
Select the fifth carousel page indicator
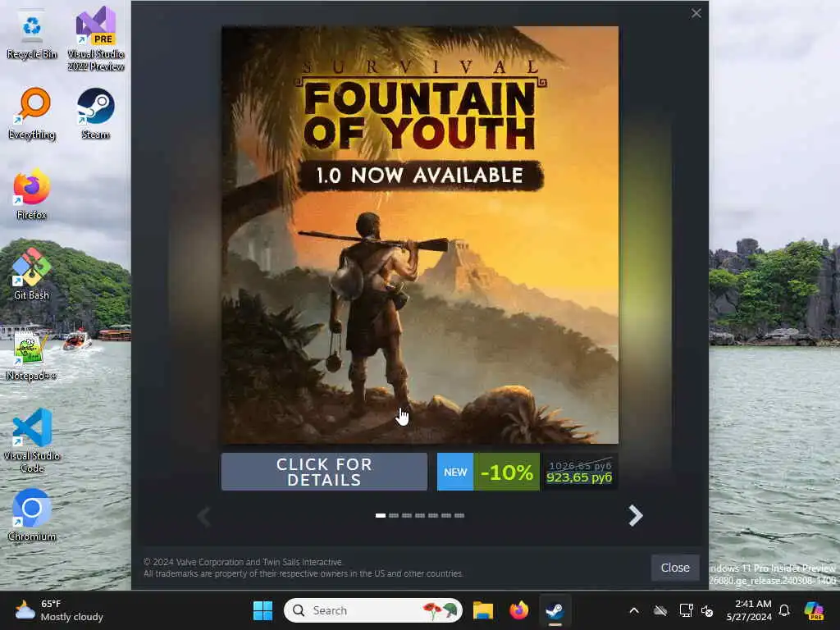(433, 515)
